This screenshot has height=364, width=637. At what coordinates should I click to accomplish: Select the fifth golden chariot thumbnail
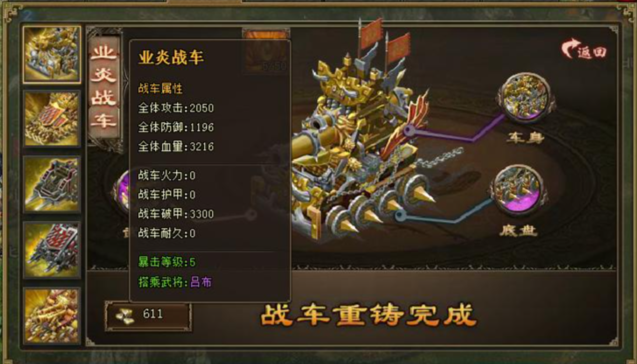click(52, 315)
